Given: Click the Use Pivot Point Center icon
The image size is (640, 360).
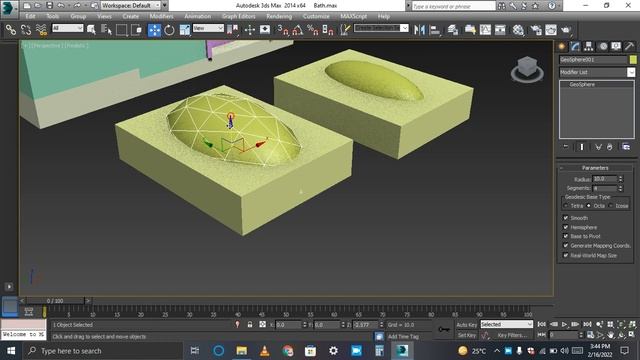Looking at the screenshot, I should [233, 30].
